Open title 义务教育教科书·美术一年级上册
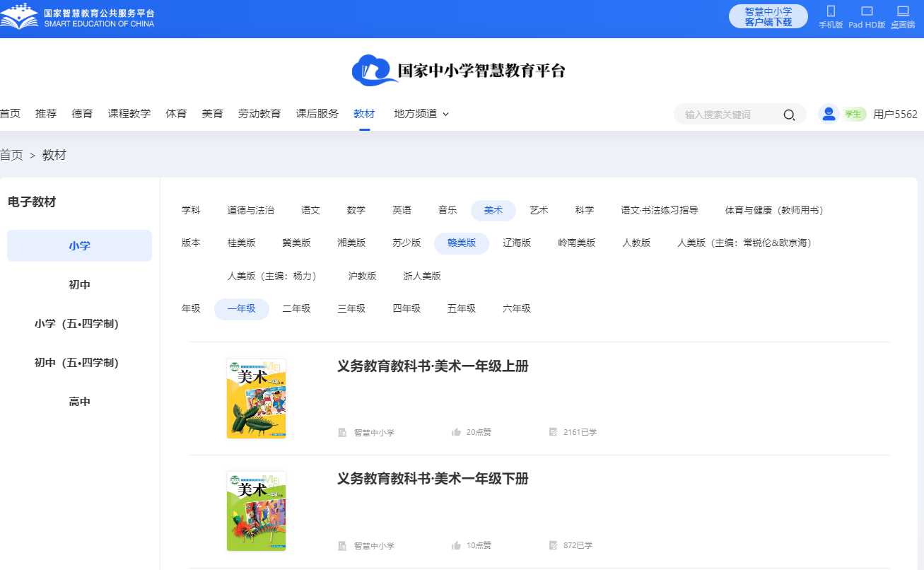 click(433, 366)
